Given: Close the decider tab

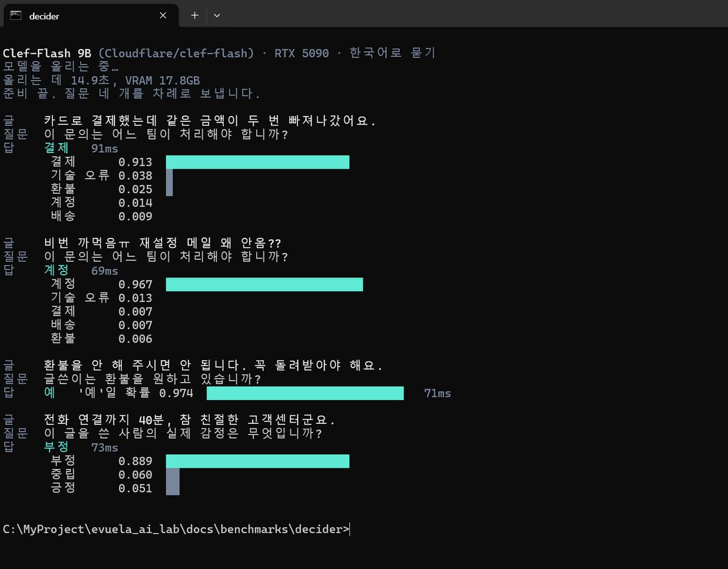Looking at the screenshot, I should pyautogui.click(x=163, y=15).
